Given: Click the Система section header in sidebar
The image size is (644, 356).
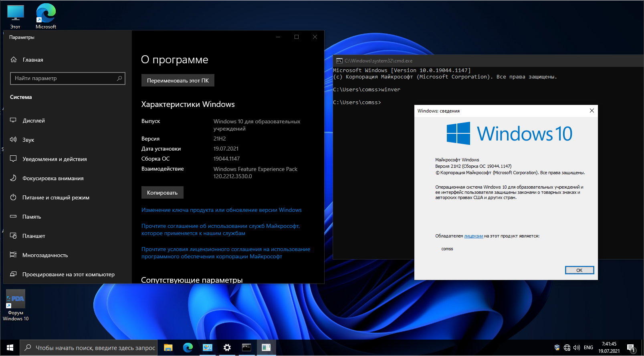Looking at the screenshot, I should tap(21, 97).
